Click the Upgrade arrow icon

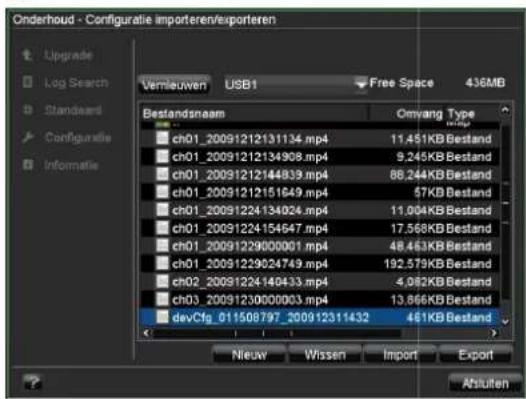coord(27,55)
